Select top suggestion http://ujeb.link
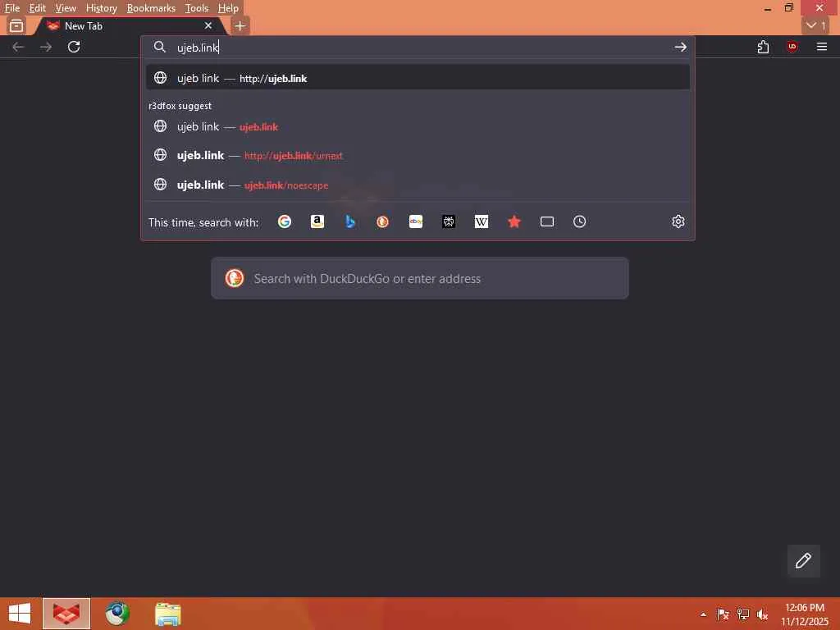Image resolution: width=840 pixels, height=630 pixels. coord(418,78)
